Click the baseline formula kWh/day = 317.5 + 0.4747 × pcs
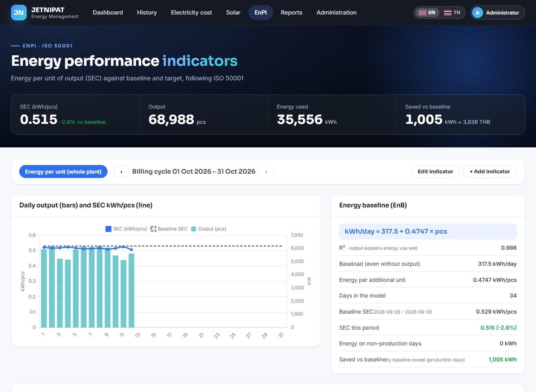536x392 pixels. 428,231
